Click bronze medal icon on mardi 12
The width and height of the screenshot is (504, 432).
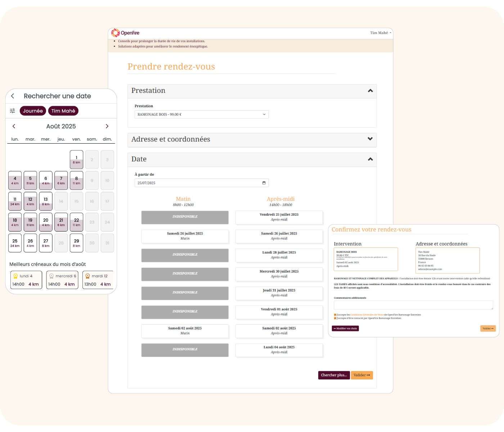tap(87, 276)
